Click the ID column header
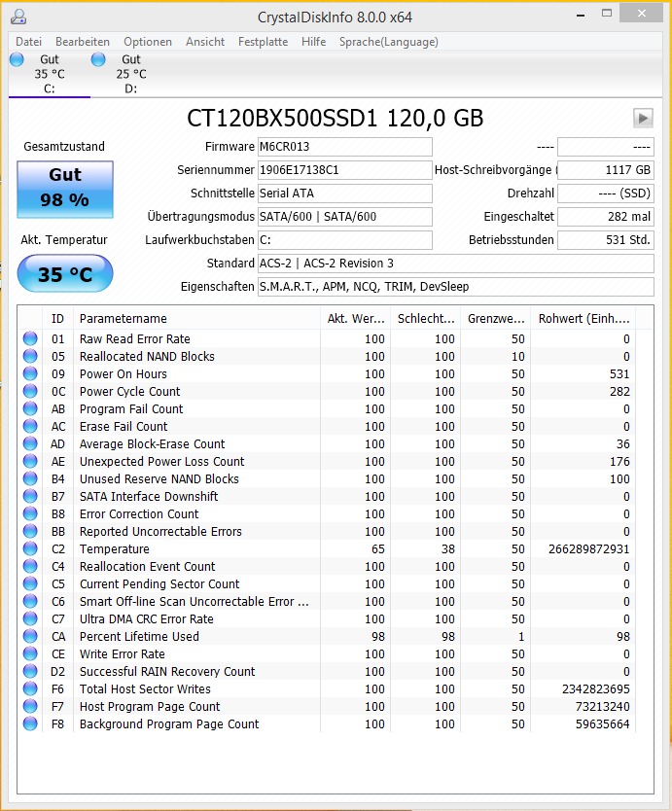Screen dimensions: 672x811 coord(58,319)
